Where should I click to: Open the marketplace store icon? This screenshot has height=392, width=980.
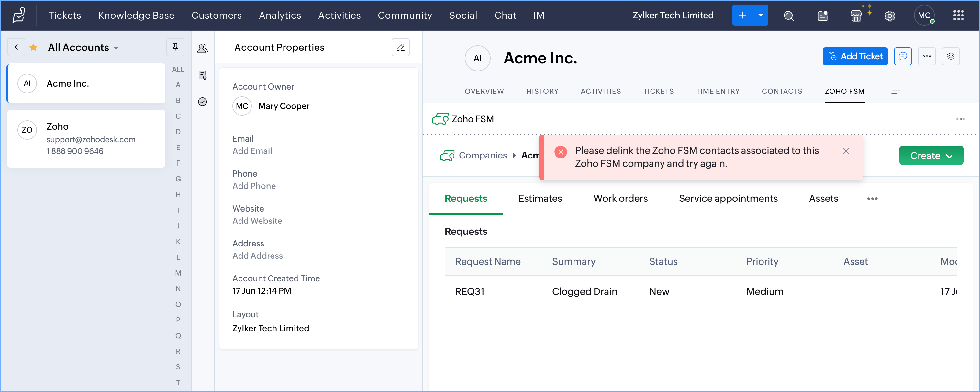[x=856, y=16]
